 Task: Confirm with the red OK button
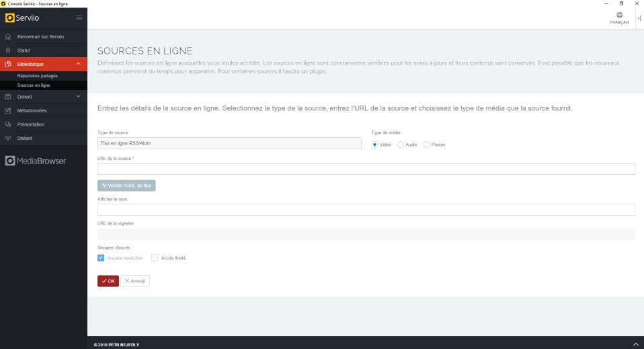108,281
